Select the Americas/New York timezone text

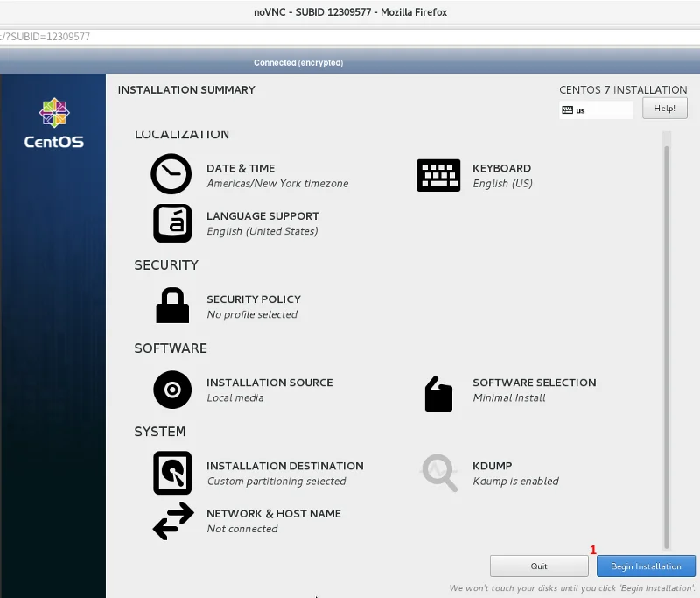pyautogui.click(x=277, y=184)
